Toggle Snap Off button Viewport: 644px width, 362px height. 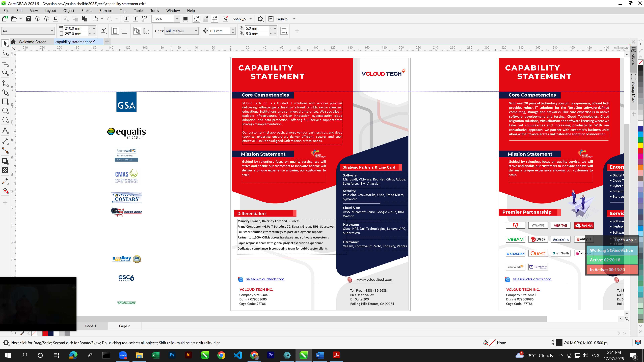click(226, 19)
